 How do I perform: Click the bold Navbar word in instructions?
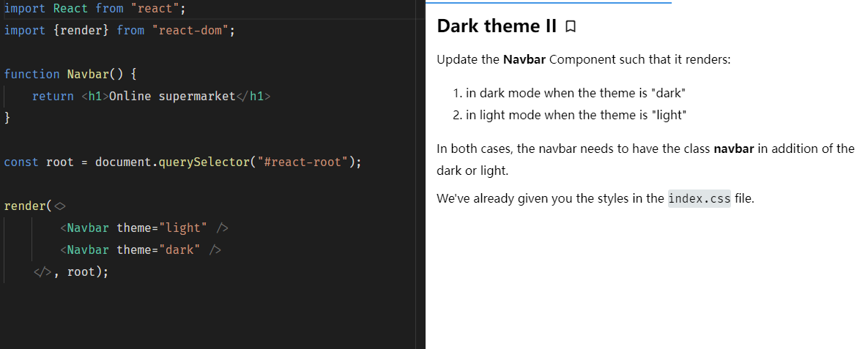(x=524, y=59)
